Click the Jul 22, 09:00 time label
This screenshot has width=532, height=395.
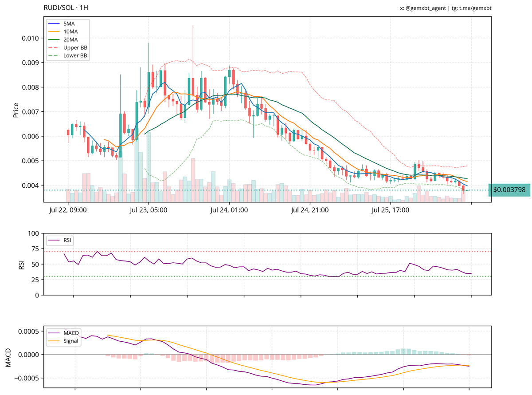coord(68,210)
